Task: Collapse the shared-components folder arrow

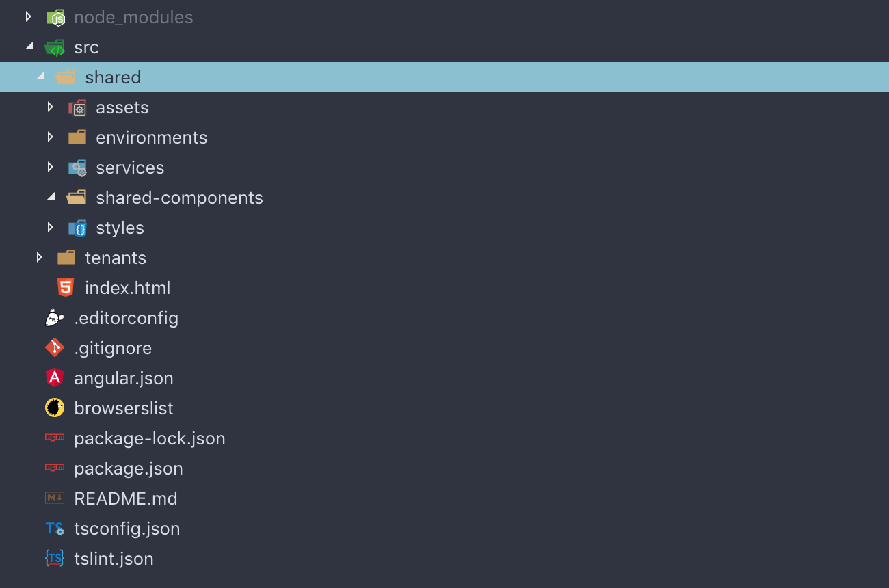Action: [51, 197]
